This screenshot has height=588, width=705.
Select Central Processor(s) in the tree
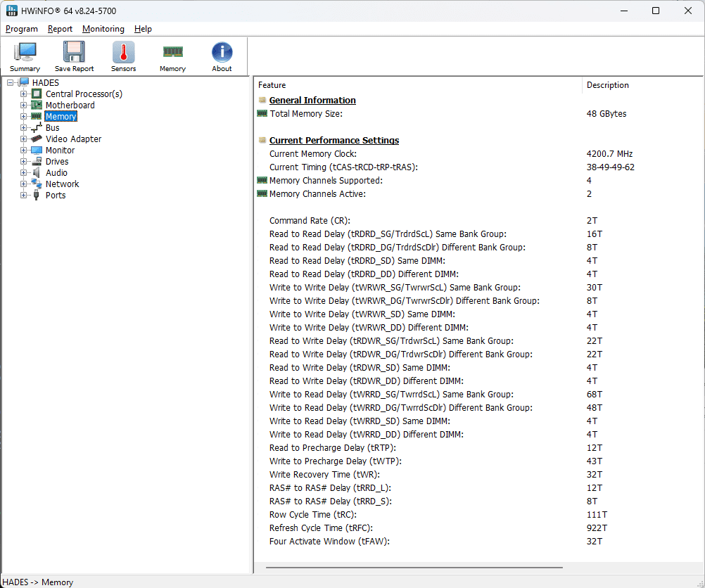84,94
